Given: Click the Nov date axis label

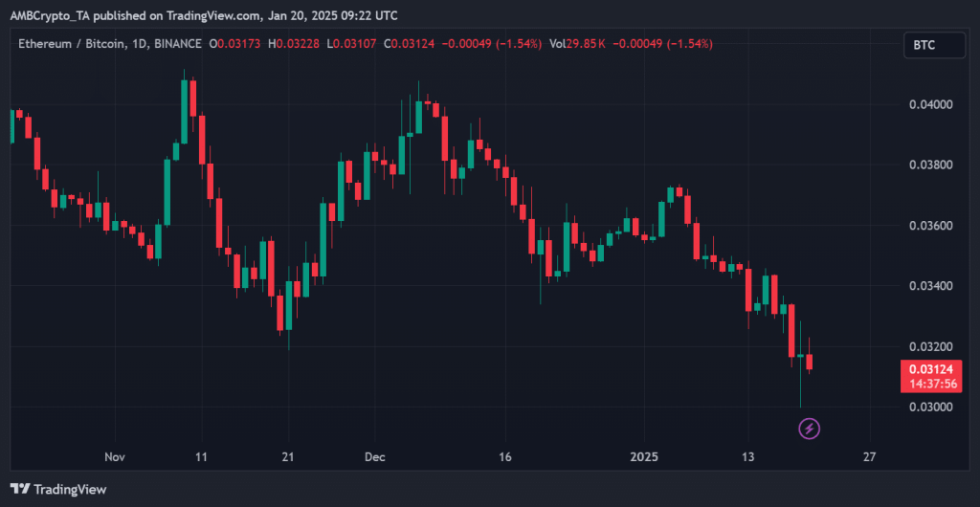Looking at the screenshot, I should tap(115, 457).
